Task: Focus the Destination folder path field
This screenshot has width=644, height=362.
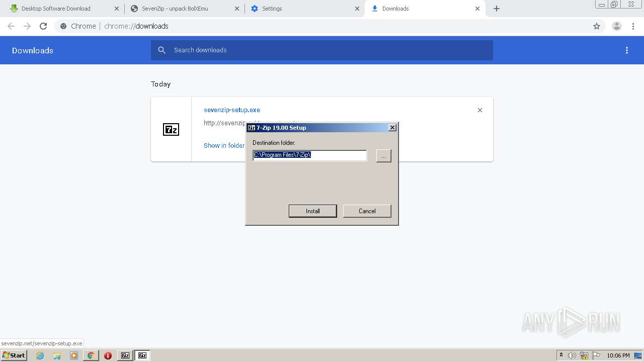Action: pyautogui.click(x=309, y=155)
